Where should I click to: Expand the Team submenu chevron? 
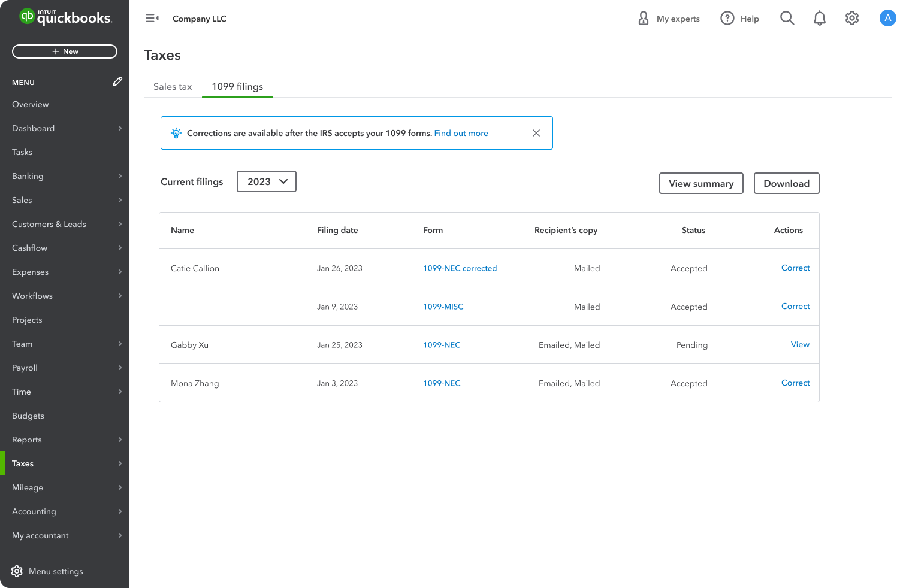(x=120, y=344)
